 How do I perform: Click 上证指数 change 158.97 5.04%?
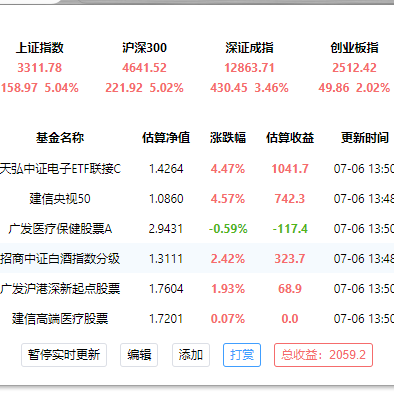tap(40, 88)
